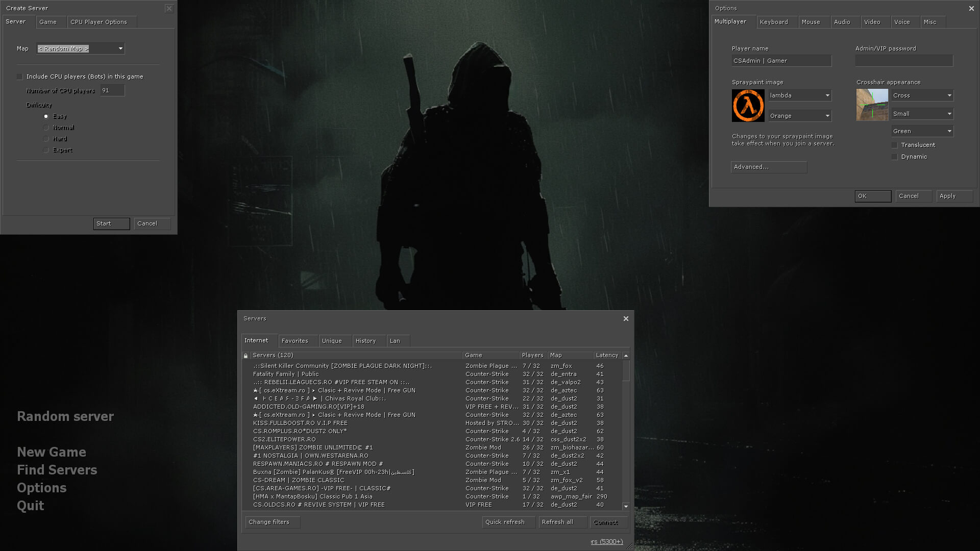Click Change filters button
Image resolution: width=980 pixels, height=551 pixels.
tap(273, 522)
